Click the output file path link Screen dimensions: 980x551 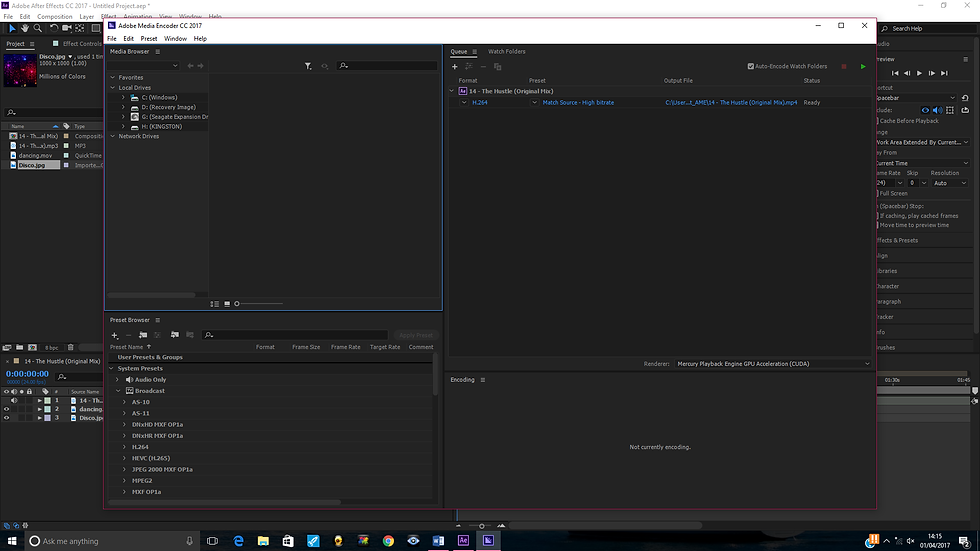coord(731,102)
